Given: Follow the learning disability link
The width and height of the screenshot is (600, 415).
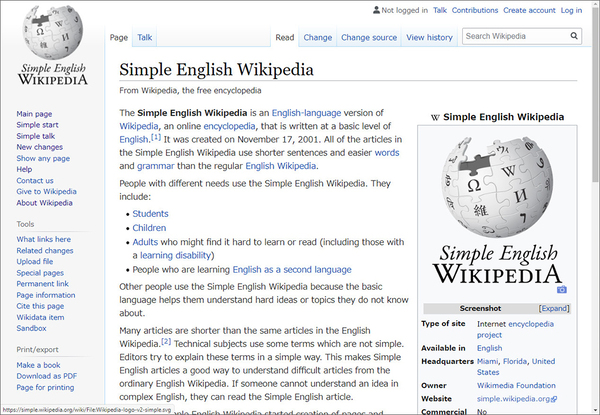Looking at the screenshot, I should pyautogui.click(x=175, y=256).
